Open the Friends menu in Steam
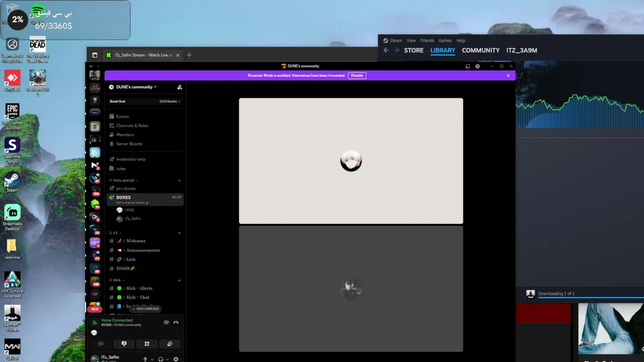Screen dimensions: 644x362 pos(427,40)
